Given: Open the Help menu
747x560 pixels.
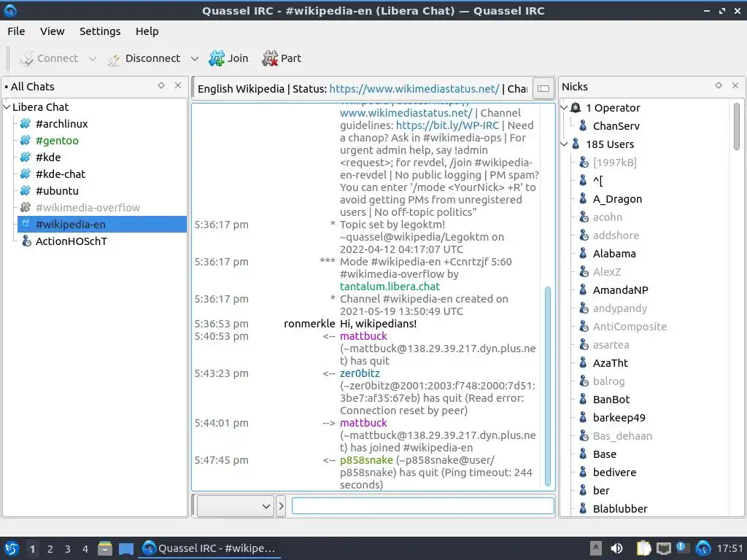Looking at the screenshot, I should click(147, 31).
